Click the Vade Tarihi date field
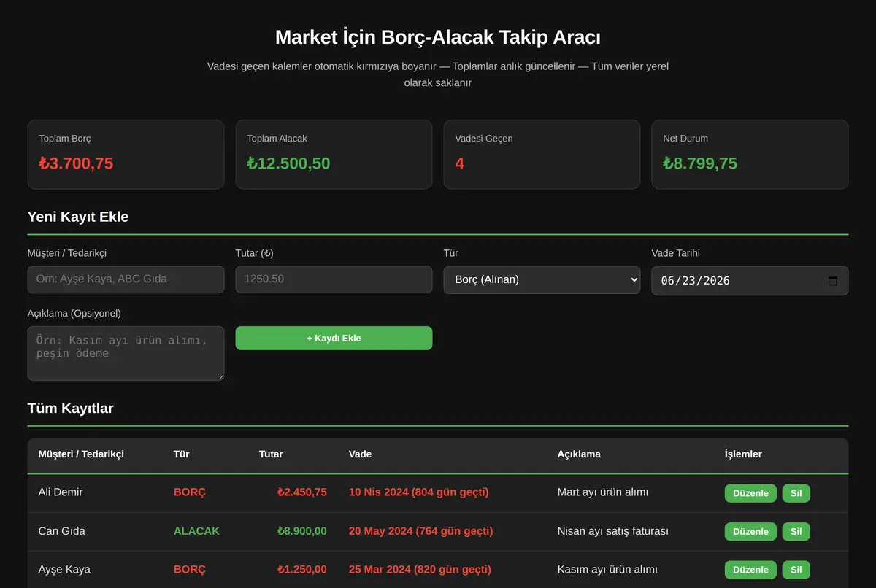876x588 pixels. pyautogui.click(x=750, y=280)
